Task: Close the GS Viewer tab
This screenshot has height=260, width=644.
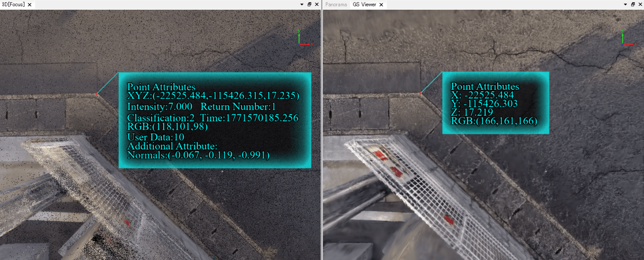Action: [381, 5]
